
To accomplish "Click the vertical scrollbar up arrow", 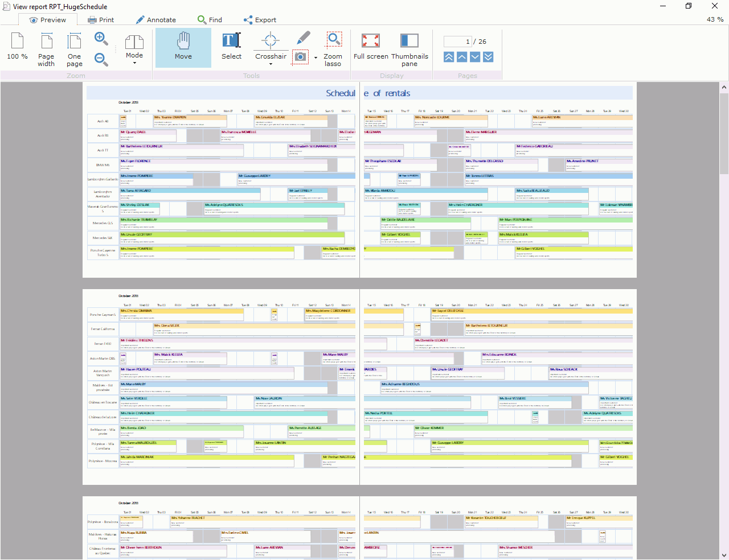I will pyautogui.click(x=724, y=88).
